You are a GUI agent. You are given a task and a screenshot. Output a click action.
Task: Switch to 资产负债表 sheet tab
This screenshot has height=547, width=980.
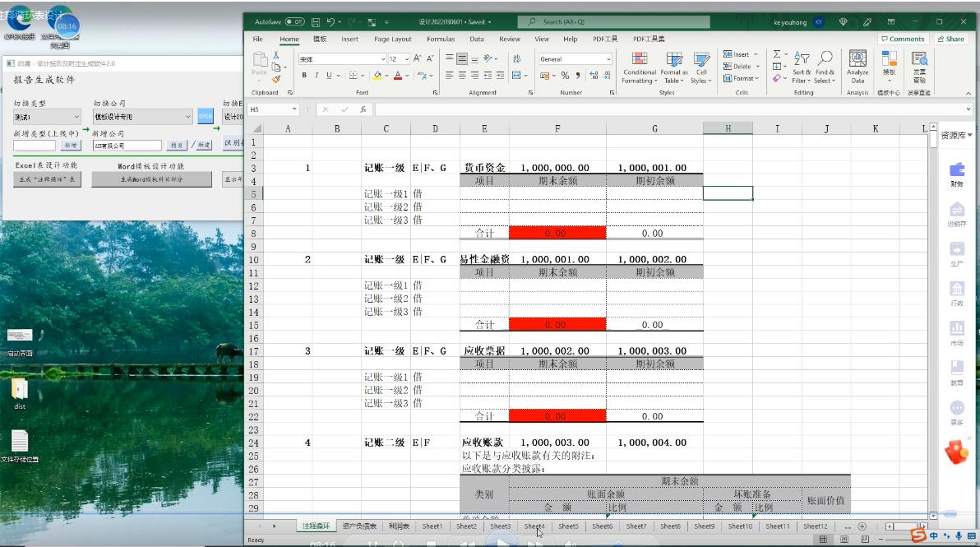[359, 526]
